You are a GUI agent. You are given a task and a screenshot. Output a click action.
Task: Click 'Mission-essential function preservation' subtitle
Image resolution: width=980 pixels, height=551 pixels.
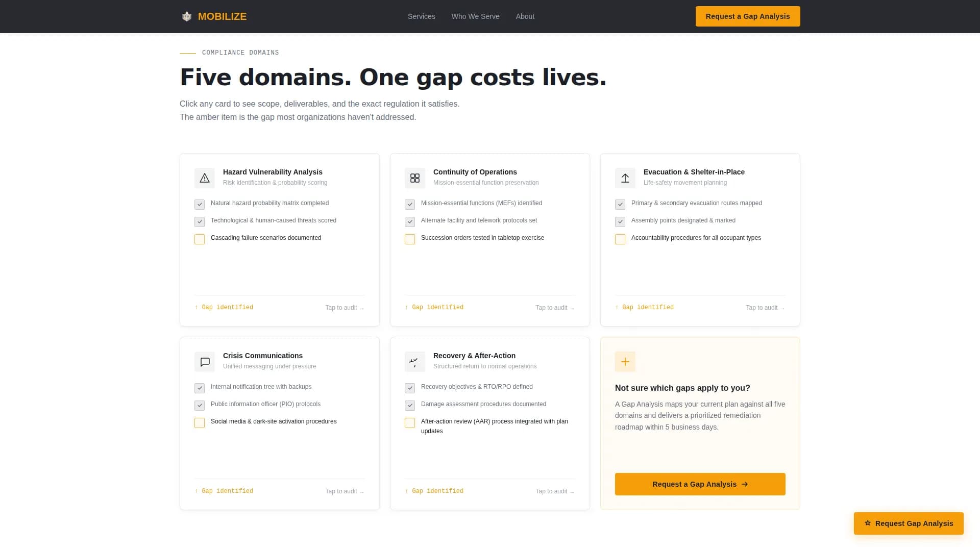pyautogui.click(x=486, y=183)
